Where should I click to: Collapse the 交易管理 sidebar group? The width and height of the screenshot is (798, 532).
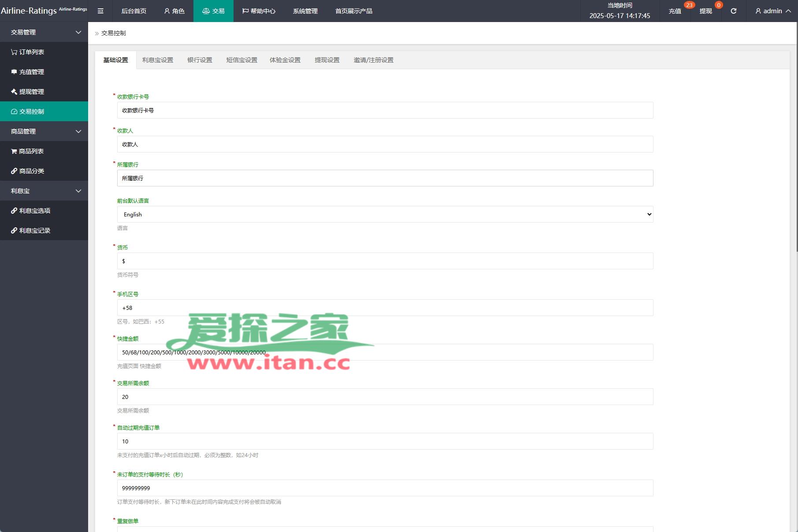(x=44, y=32)
